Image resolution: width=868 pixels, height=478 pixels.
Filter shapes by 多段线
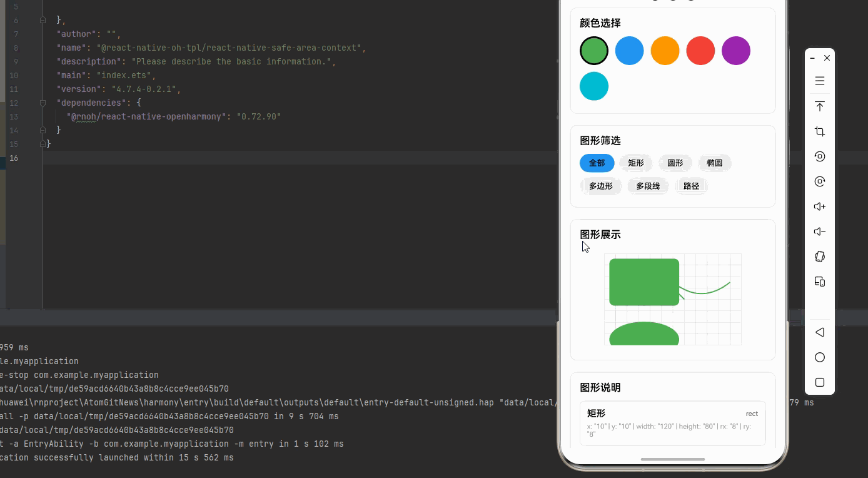point(648,186)
